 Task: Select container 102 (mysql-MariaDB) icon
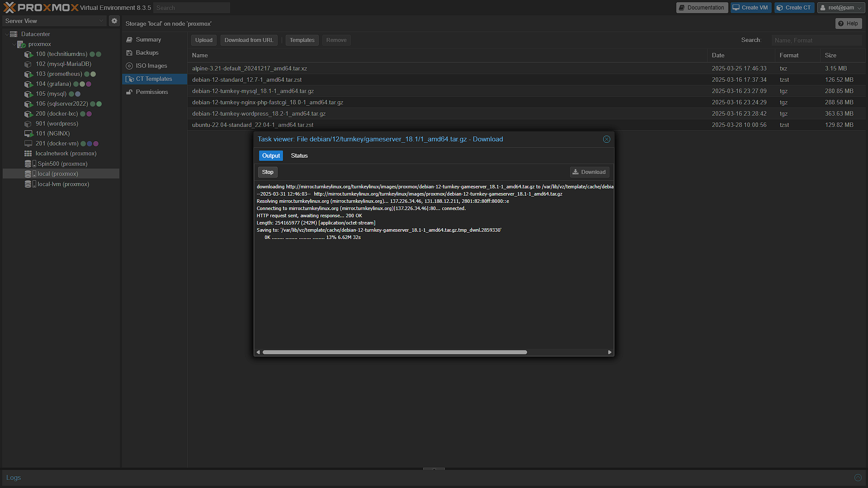click(28, 64)
